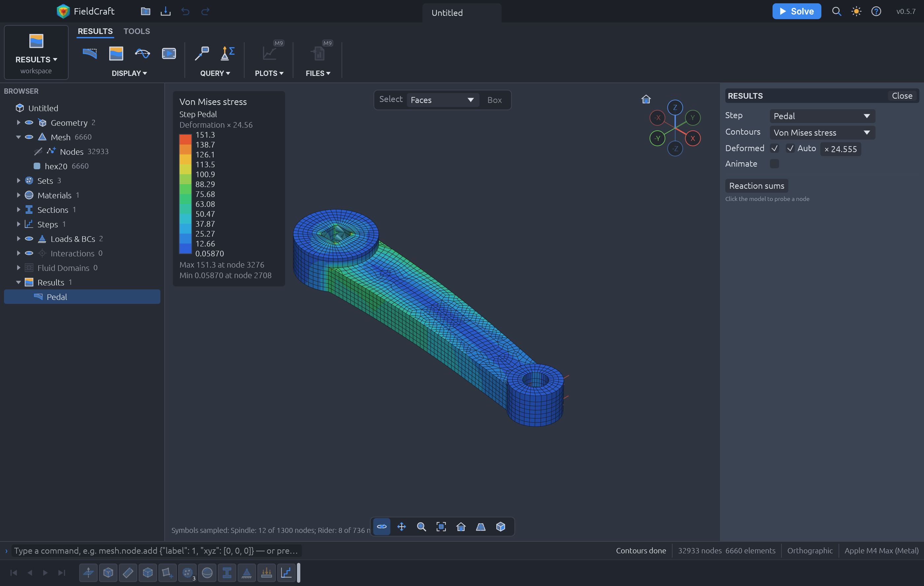924x586 pixels.
Task: Expand the Steps tree node
Action: pos(18,224)
